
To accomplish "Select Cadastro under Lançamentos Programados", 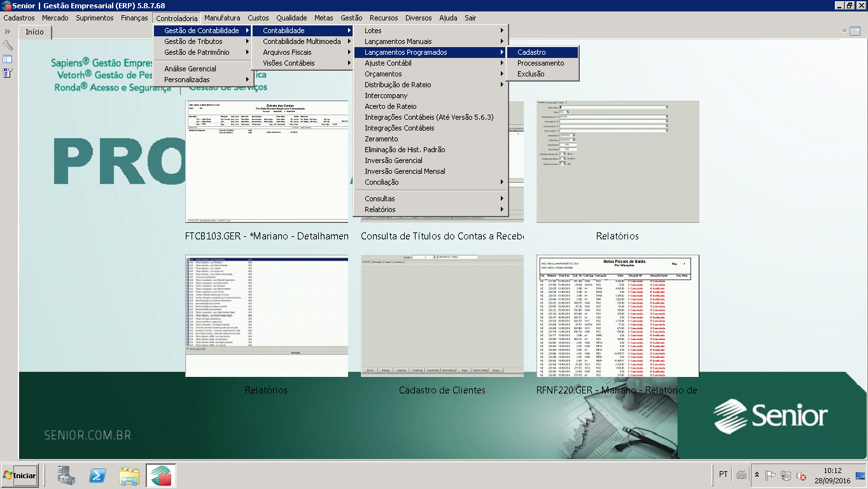I will point(543,52).
